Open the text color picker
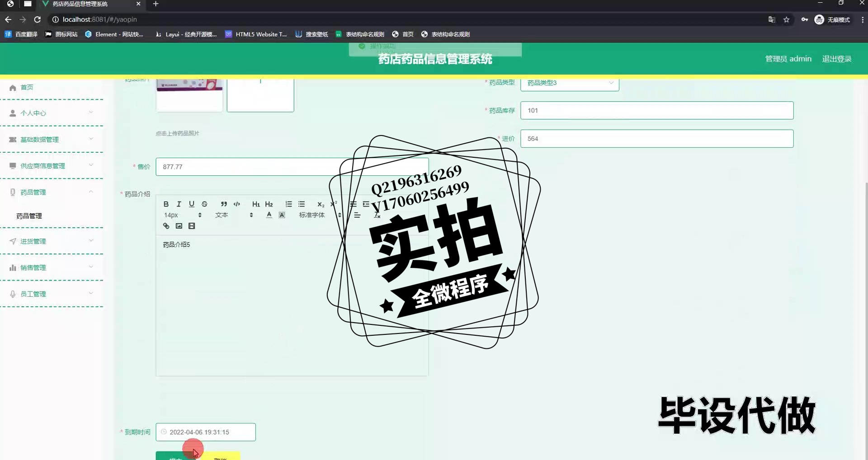The image size is (868, 460). pos(269,215)
